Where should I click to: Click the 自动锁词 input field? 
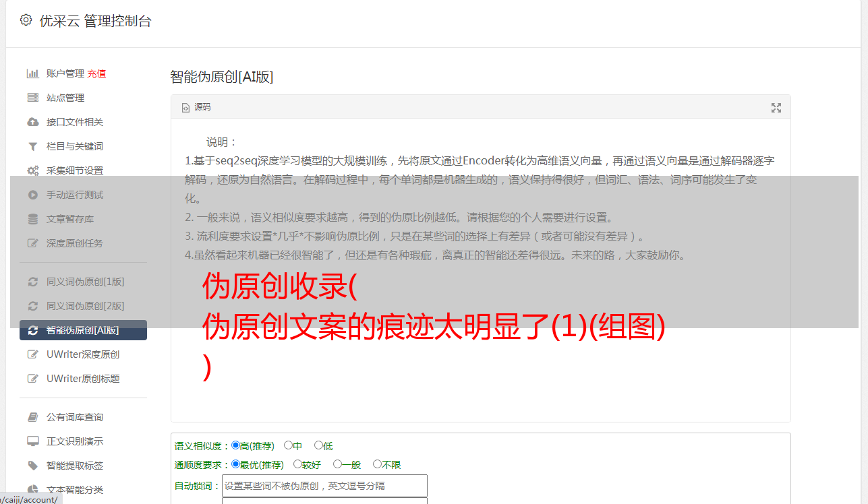pos(324,486)
